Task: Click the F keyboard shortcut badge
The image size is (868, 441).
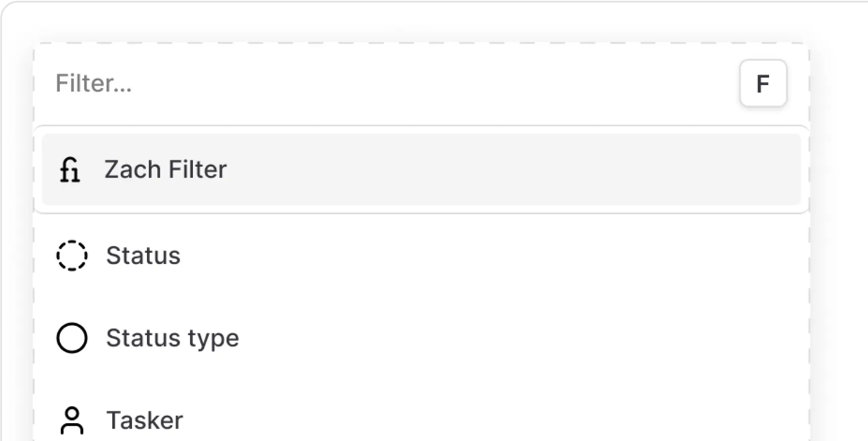Action: pos(763,84)
